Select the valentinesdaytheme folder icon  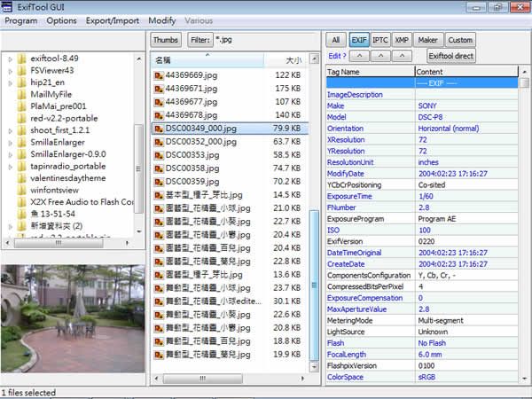coord(21,178)
